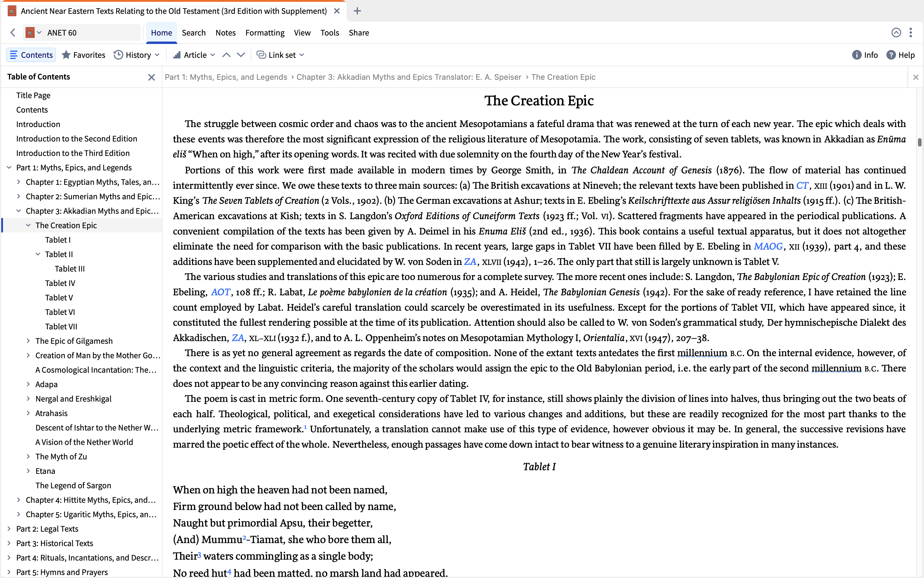Click footnote 2 after Mummu
The width and height of the screenshot is (924, 578).
point(244,537)
